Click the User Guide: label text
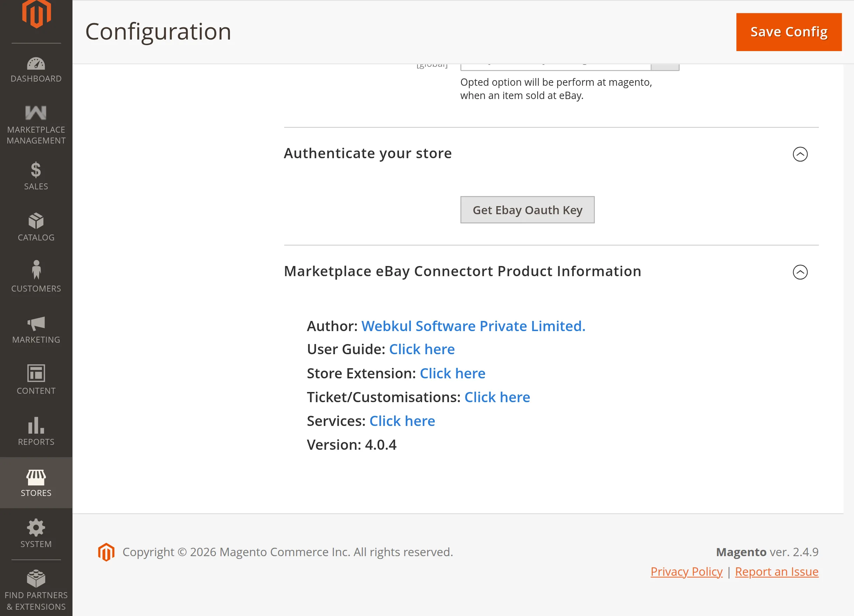This screenshot has width=854, height=616. click(x=346, y=349)
